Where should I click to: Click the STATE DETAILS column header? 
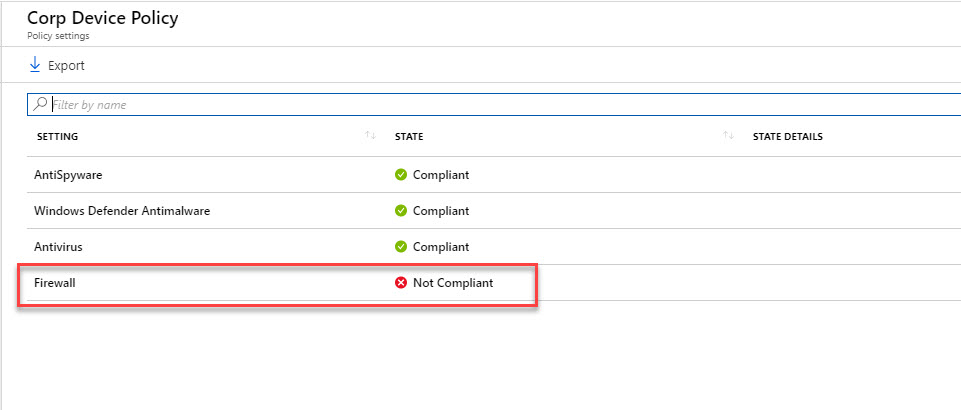(x=788, y=137)
